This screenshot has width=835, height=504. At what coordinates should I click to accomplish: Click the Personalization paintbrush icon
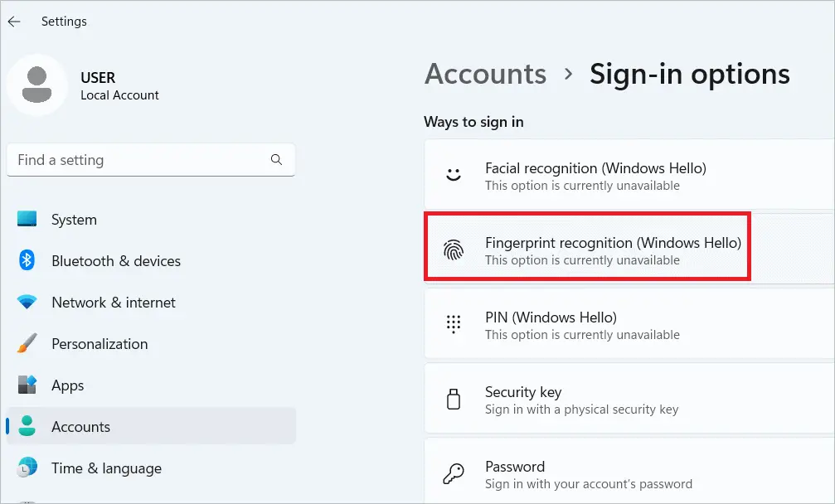27,343
